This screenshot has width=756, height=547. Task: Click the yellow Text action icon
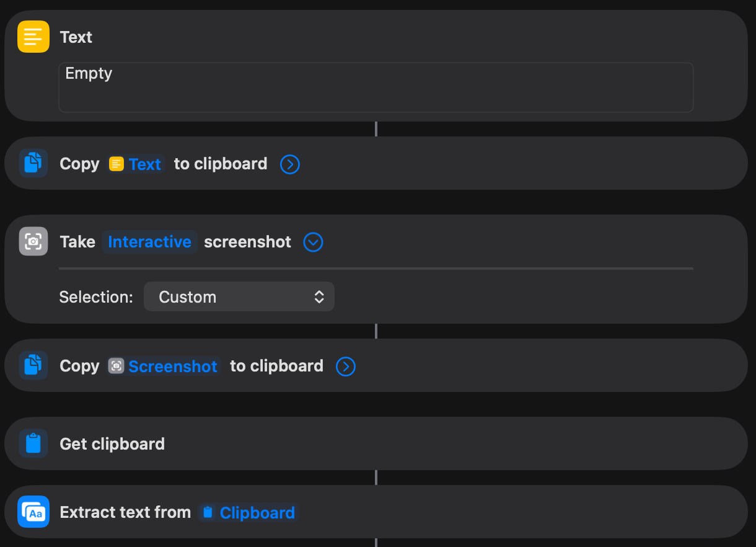[33, 37]
